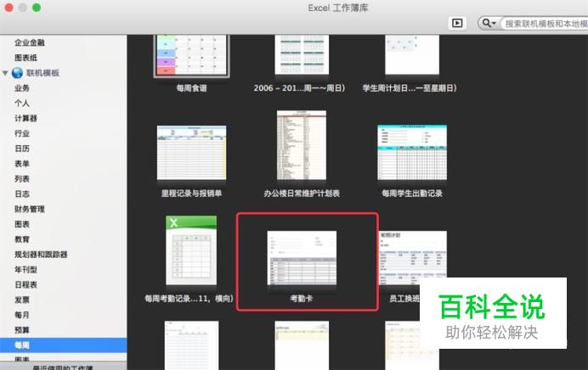Select 业务 category in sidebar
Screen dimensions: 588x370
[x=22, y=88]
